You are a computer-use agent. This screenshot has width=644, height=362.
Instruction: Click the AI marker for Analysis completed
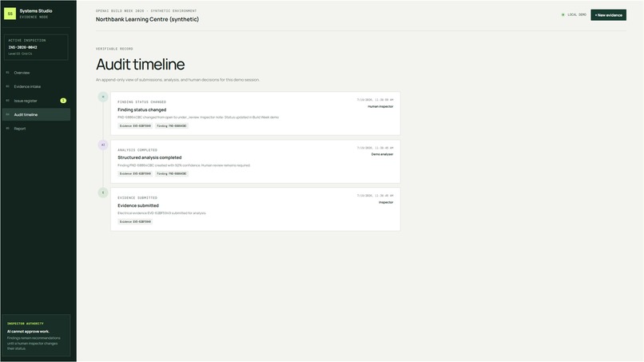(103, 145)
